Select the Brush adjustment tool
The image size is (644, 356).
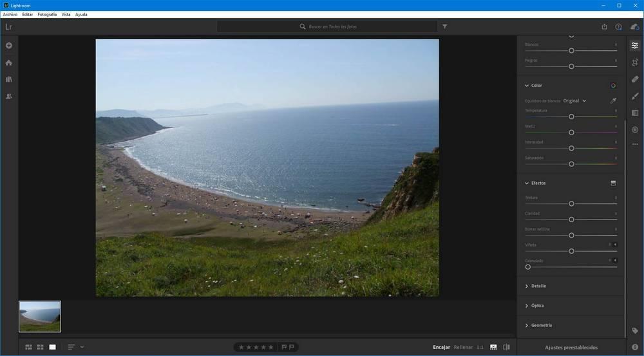pyautogui.click(x=635, y=96)
